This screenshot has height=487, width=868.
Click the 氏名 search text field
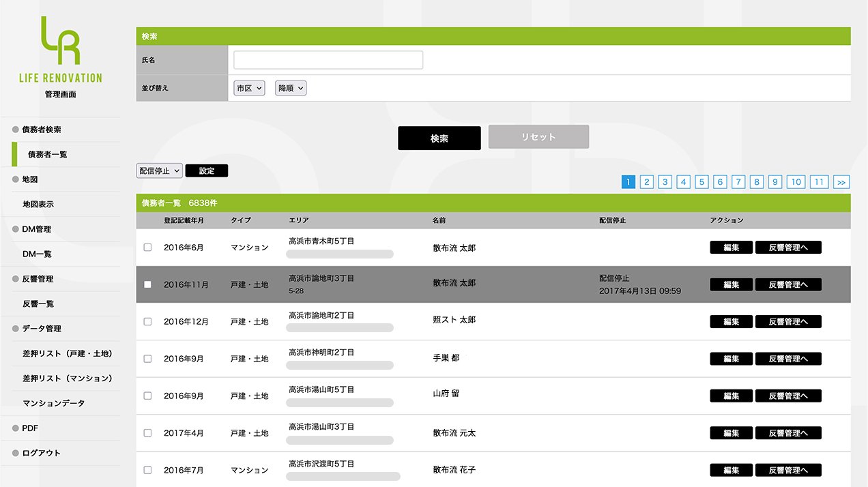coord(328,60)
